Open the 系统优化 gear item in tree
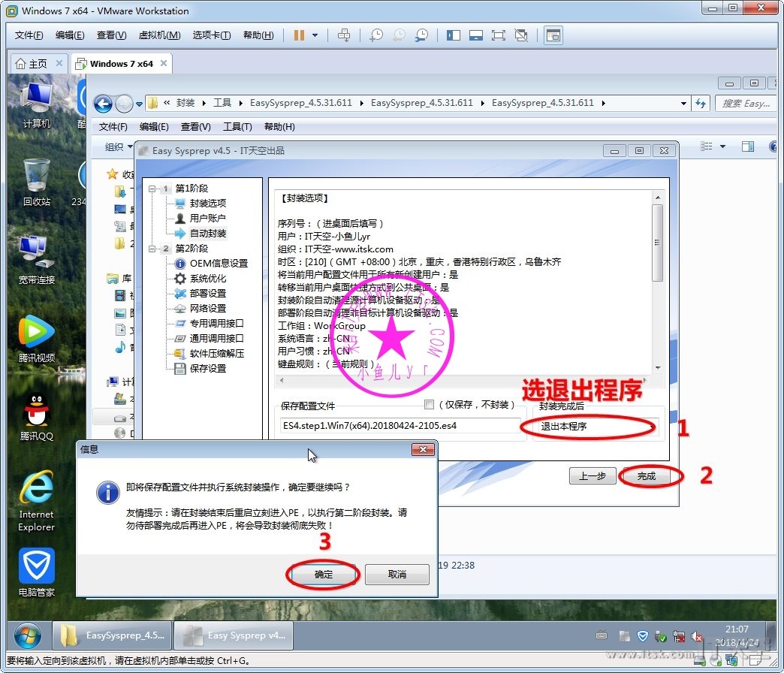 207,278
